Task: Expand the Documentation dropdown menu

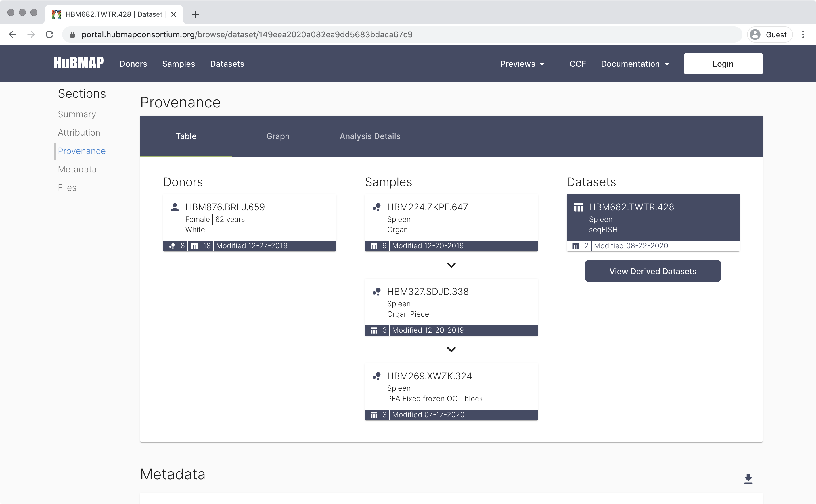Action: click(635, 64)
